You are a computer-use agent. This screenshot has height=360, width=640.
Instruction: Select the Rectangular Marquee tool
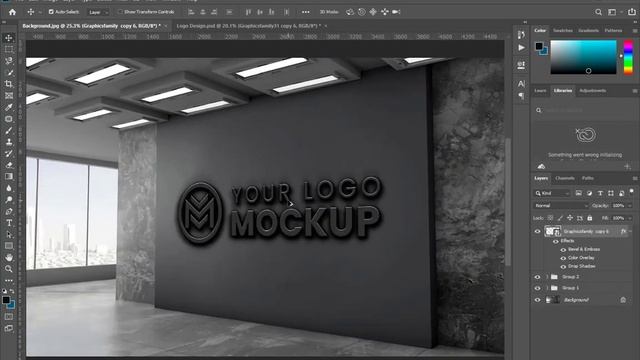point(9,49)
